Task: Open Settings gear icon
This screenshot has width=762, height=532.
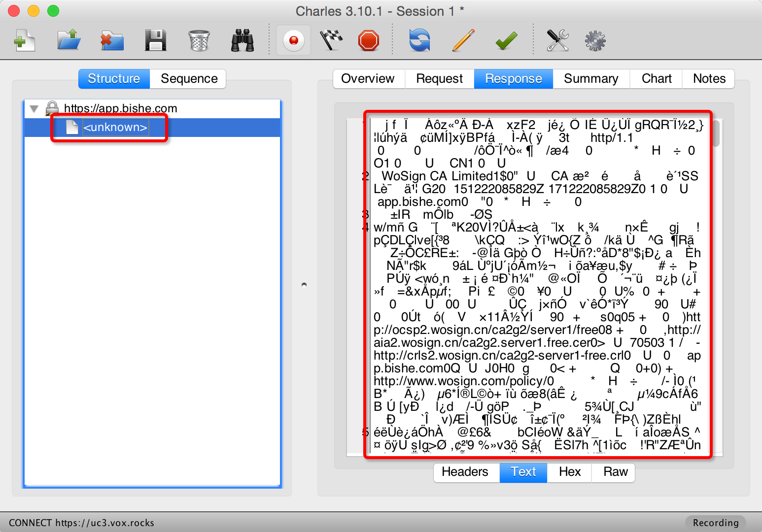Action: click(x=595, y=40)
